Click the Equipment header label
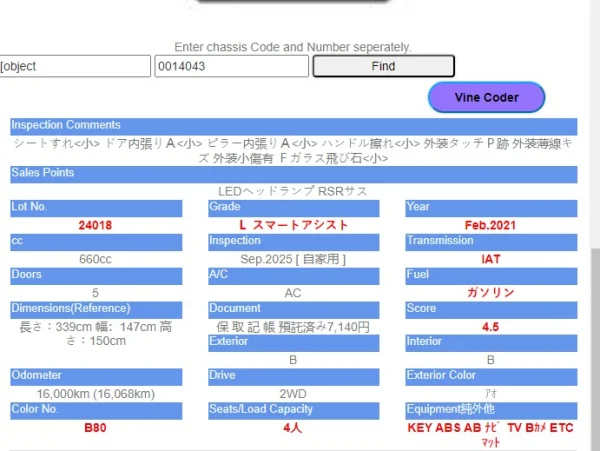 click(491, 409)
